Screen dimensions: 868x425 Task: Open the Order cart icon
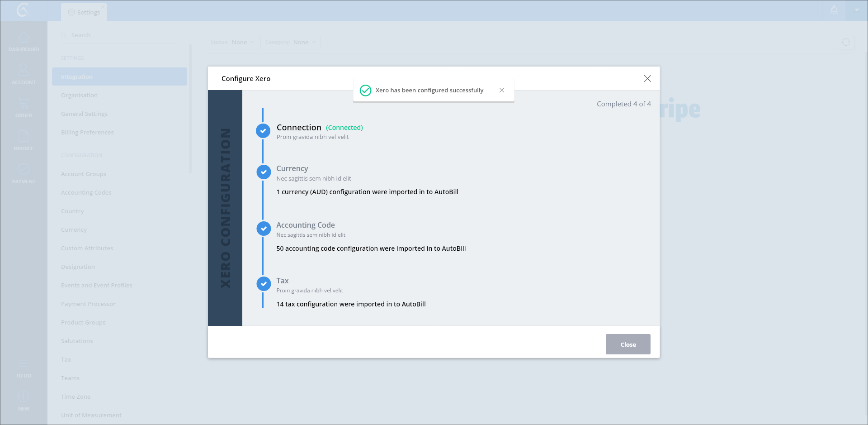tap(24, 104)
